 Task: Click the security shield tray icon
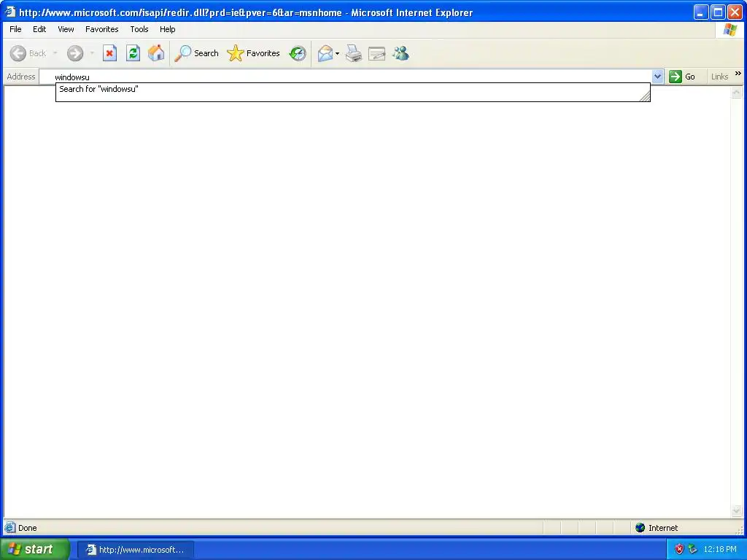pos(679,549)
